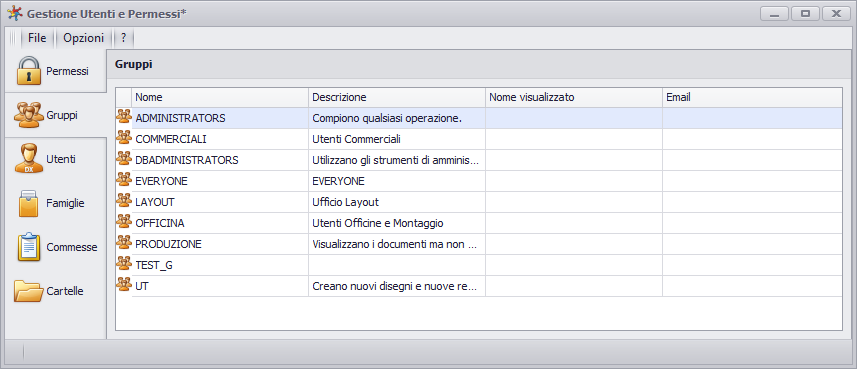Select the Gruppi people icon in sidebar
This screenshot has width=857, height=369.
(x=29, y=115)
